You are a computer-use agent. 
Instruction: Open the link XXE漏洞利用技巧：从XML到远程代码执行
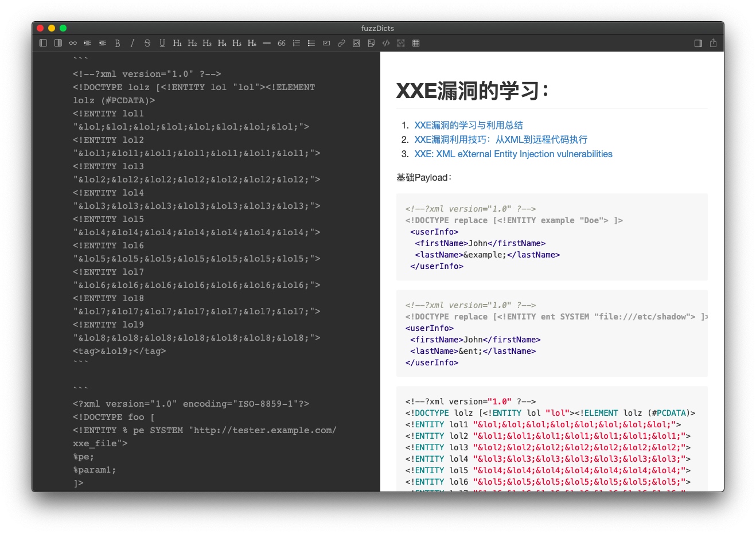click(x=501, y=139)
